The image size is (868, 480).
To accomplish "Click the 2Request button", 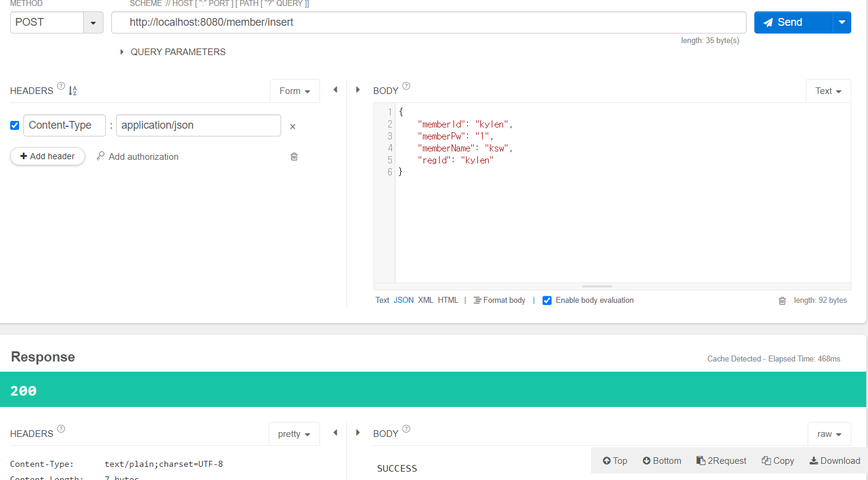I will 721,461.
